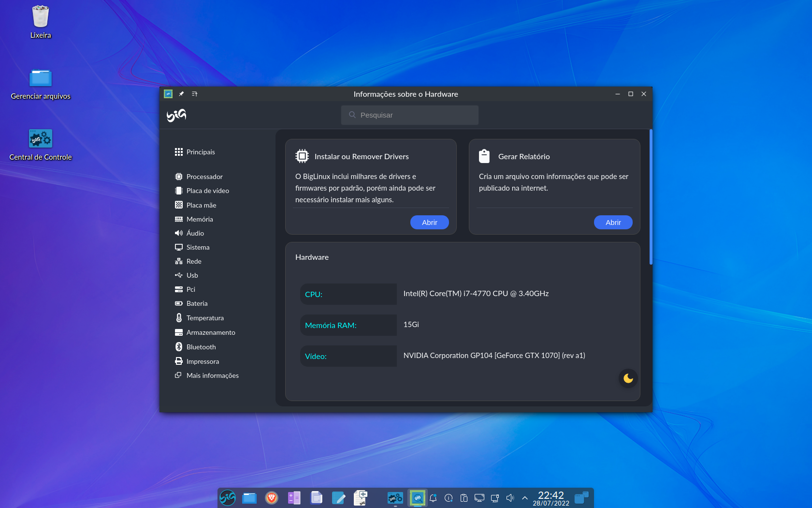Click the Armazenamento drive icon
Screen dimensions: 812x508
click(179, 332)
